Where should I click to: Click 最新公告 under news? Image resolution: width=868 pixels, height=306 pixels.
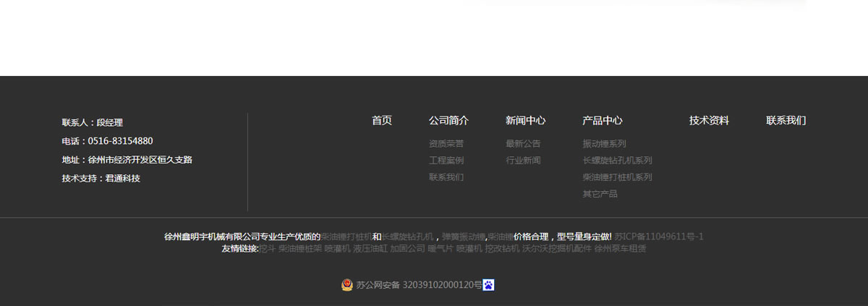tap(523, 144)
